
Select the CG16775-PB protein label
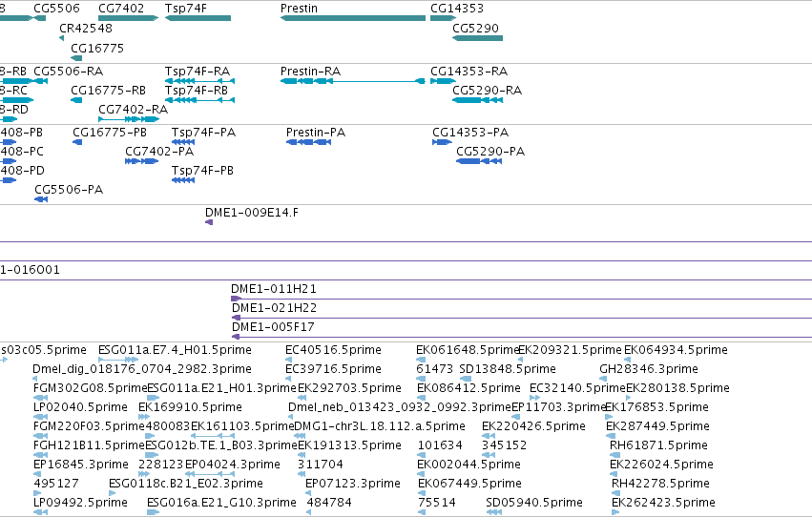pyautogui.click(x=110, y=132)
